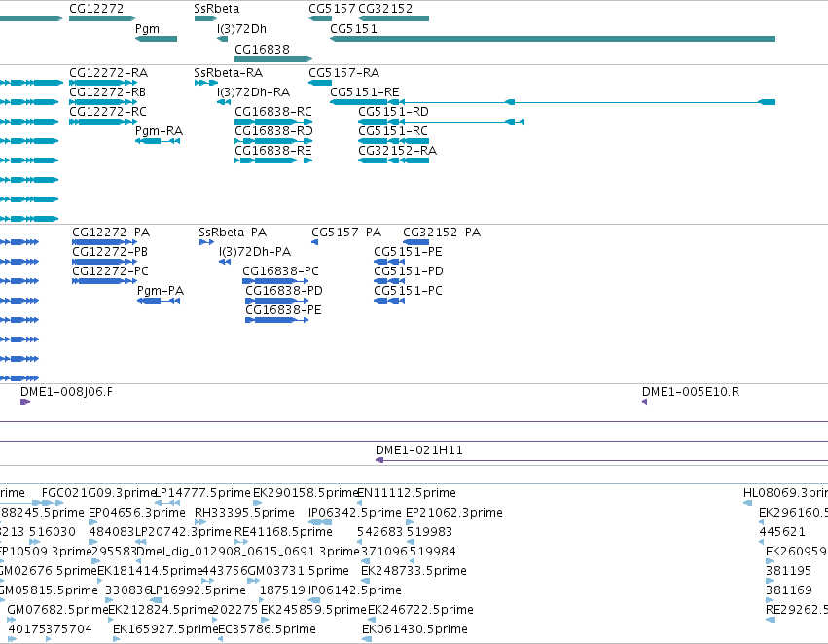This screenshot has height=644, width=828.
Task: Select the SsRbeta gene glyph
Action: point(206,18)
